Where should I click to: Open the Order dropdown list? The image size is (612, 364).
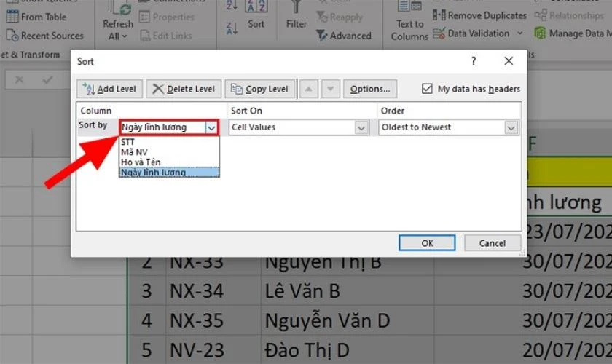point(511,127)
